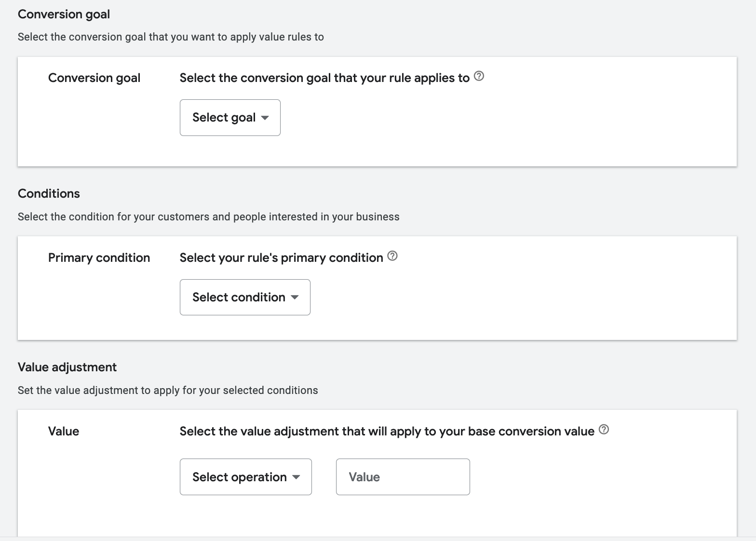Click the Primary condition row label
This screenshot has width=756, height=541.
pyautogui.click(x=99, y=258)
